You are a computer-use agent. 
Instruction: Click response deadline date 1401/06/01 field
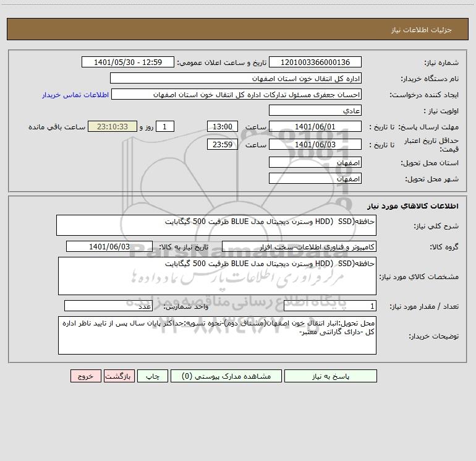(315, 126)
